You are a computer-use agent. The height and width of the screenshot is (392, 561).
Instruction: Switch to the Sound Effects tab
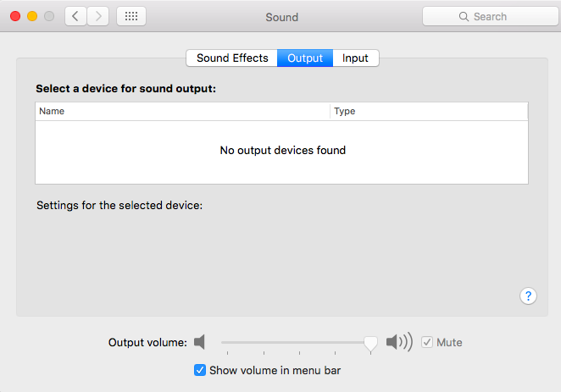(x=232, y=58)
